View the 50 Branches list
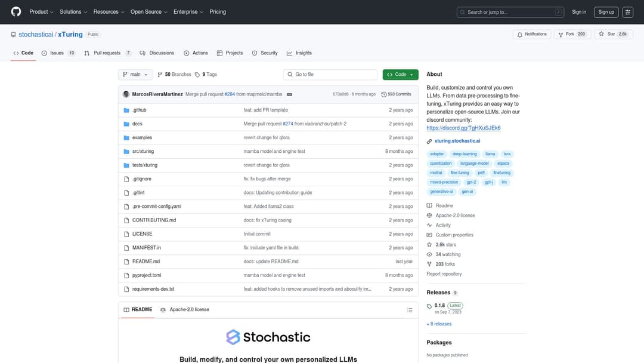 pyautogui.click(x=174, y=75)
